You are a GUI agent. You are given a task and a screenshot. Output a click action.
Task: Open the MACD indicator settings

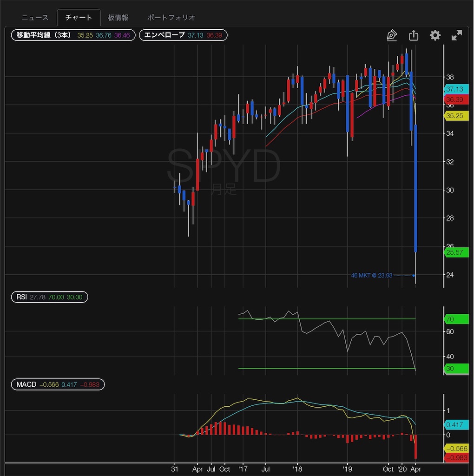pyautogui.click(x=58, y=384)
